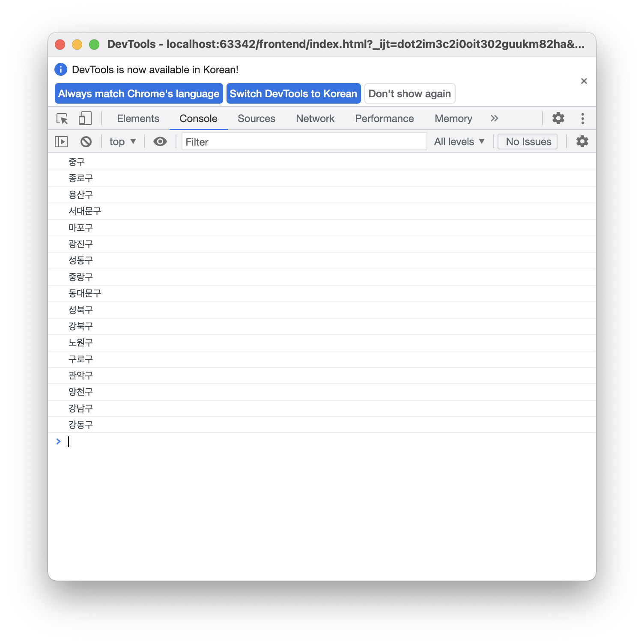Click the console log line 동대문구

pyautogui.click(x=322, y=293)
